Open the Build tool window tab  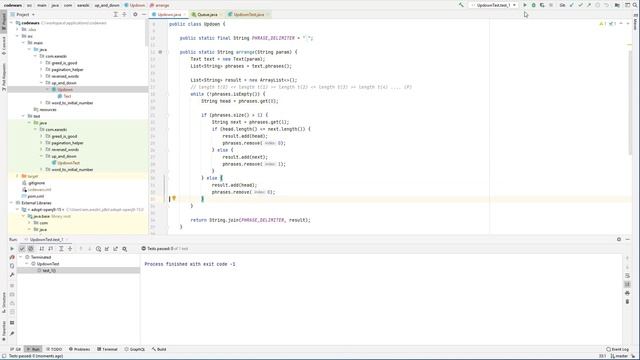tap(159, 349)
